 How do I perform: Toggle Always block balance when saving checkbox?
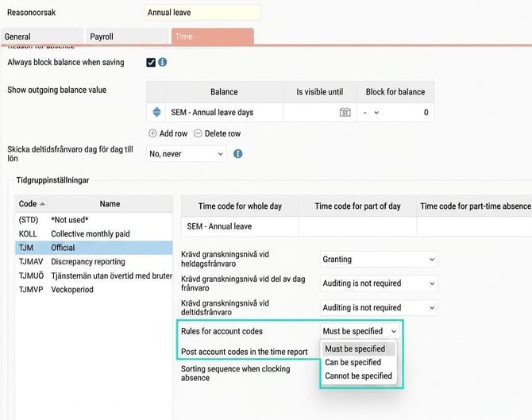pyautogui.click(x=151, y=62)
